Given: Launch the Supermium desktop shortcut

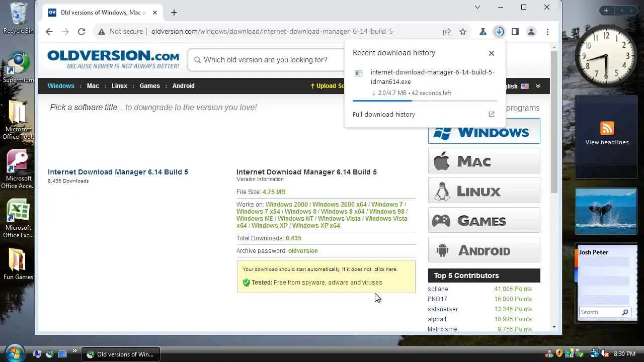Looking at the screenshot, I should point(19,67).
